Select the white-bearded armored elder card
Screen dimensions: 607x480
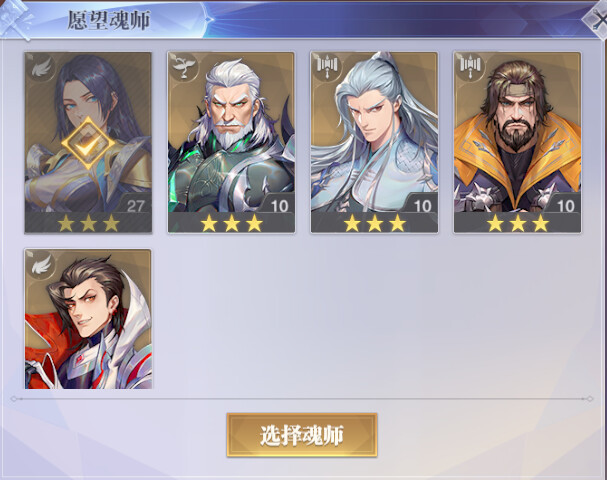point(231,142)
